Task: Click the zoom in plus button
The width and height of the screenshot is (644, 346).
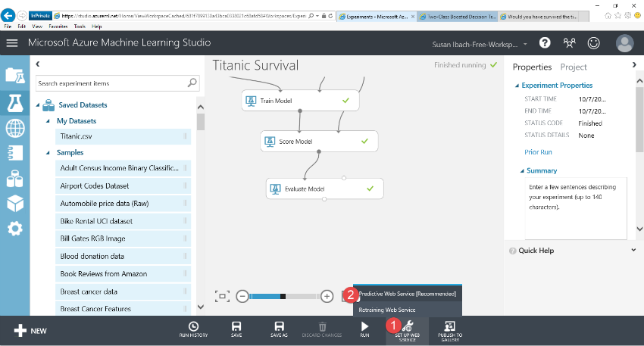Action: tap(327, 296)
